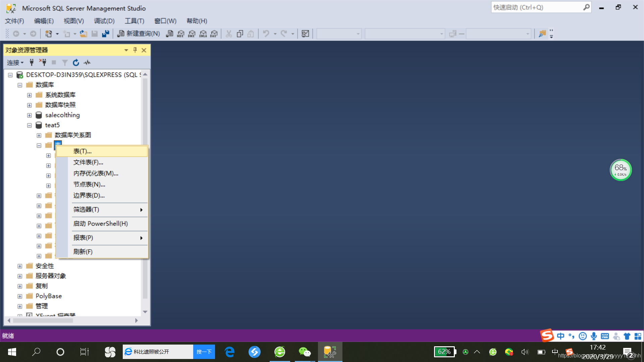Viewport: 644px width, 362px height.
Task: Open the 筛选器(T) submenu
Action: (x=102, y=209)
